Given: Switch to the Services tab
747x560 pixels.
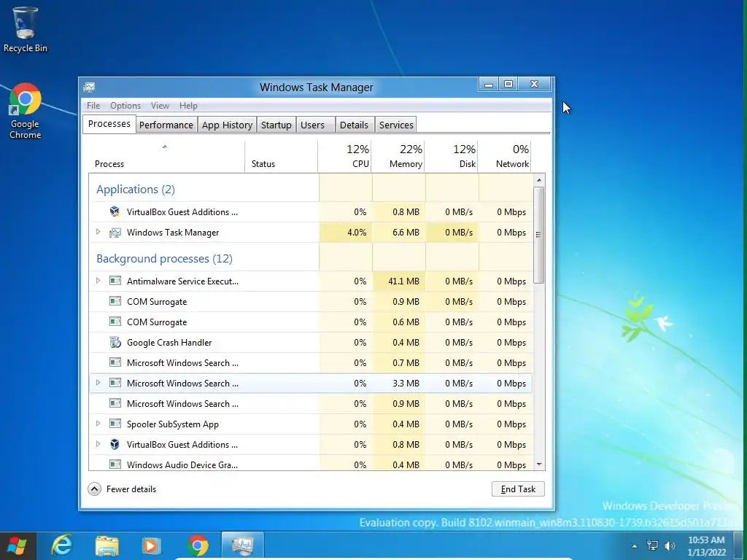Looking at the screenshot, I should pos(396,125).
